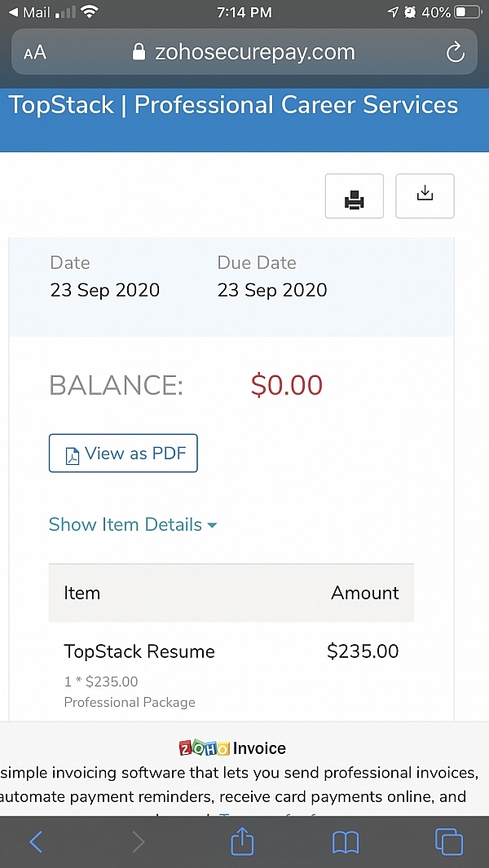Screen dimensions: 489x868
Task: Tap the print invoice icon
Action: [355, 196]
